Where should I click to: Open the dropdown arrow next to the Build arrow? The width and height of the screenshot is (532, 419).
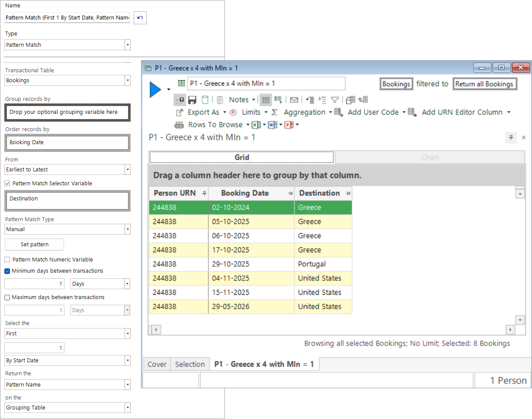click(168, 90)
